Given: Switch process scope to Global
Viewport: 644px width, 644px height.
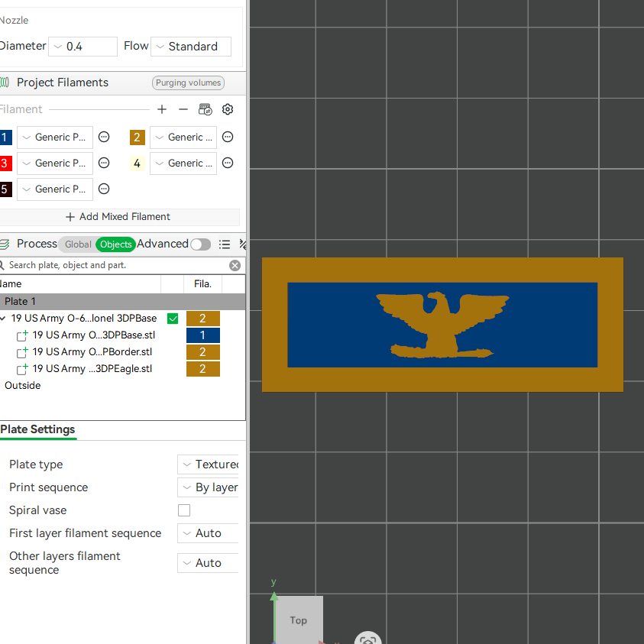Looking at the screenshot, I should click(x=78, y=244).
